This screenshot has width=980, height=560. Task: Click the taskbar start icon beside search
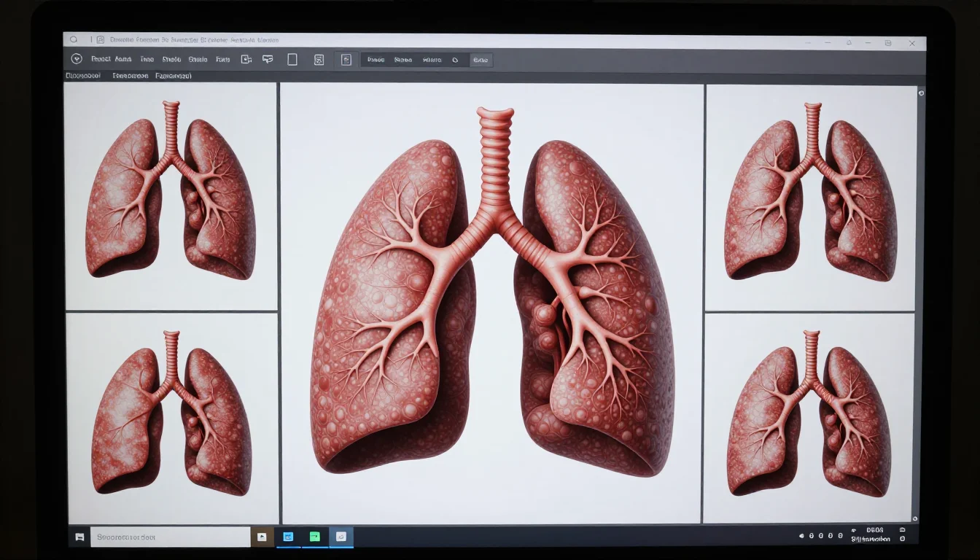(79, 537)
